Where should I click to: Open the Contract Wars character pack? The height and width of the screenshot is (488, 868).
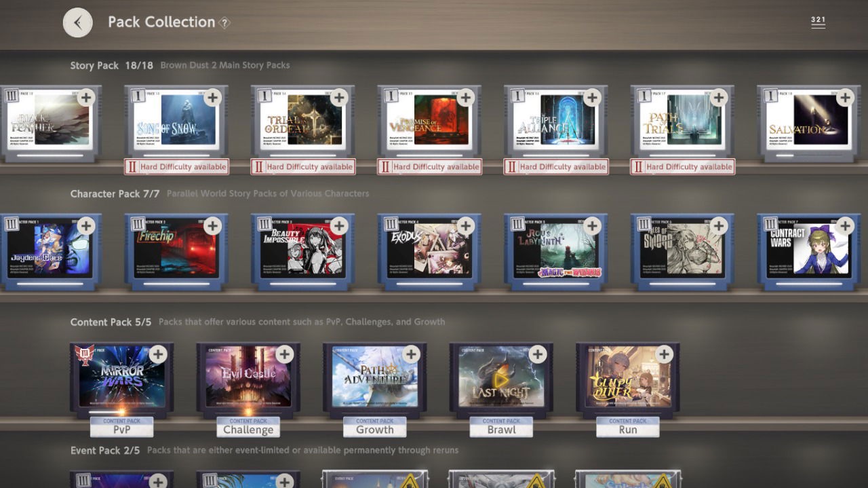coord(809,252)
